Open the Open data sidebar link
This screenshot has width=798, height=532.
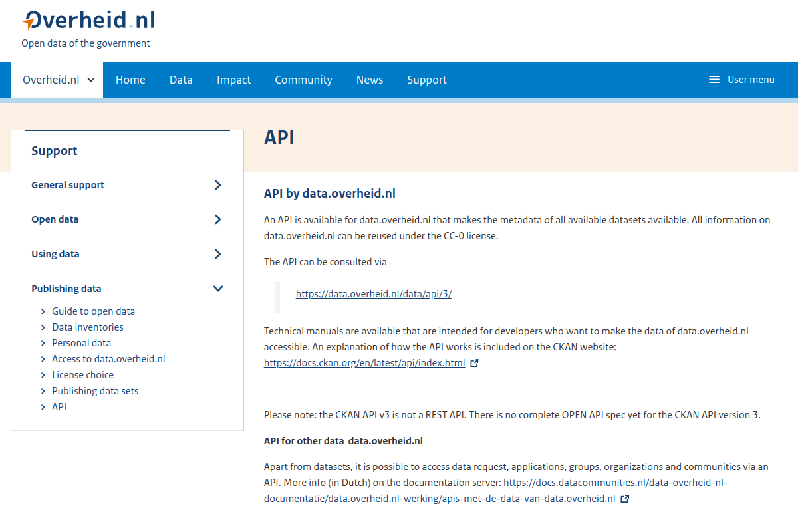pyautogui.click(x=55, y=219)
